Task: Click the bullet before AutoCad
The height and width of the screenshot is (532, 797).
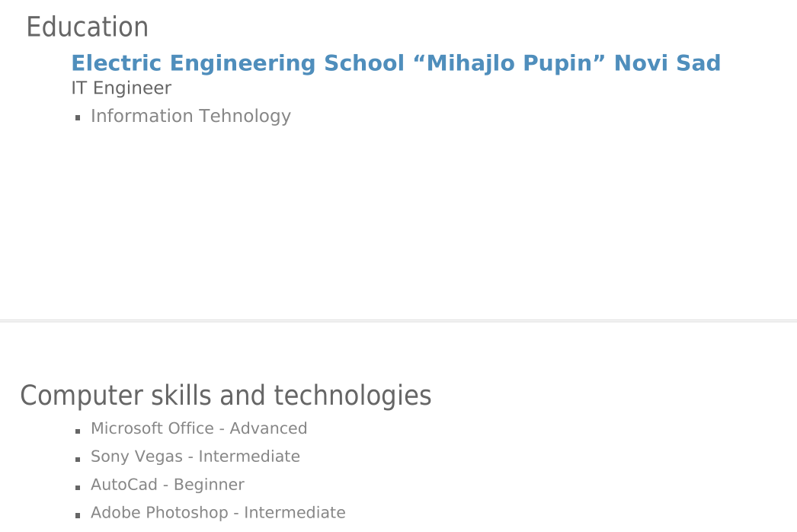Action: point(78,488)
